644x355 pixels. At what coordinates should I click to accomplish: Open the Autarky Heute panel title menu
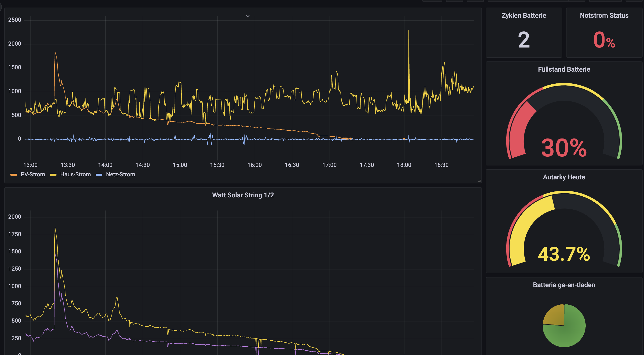(x=564, y=177)
